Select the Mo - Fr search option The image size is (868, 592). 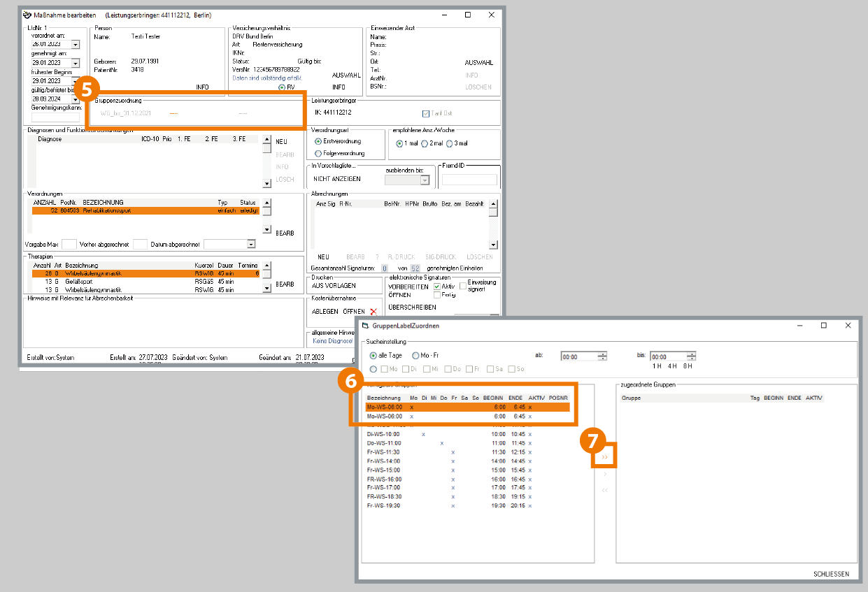point(415,356)
